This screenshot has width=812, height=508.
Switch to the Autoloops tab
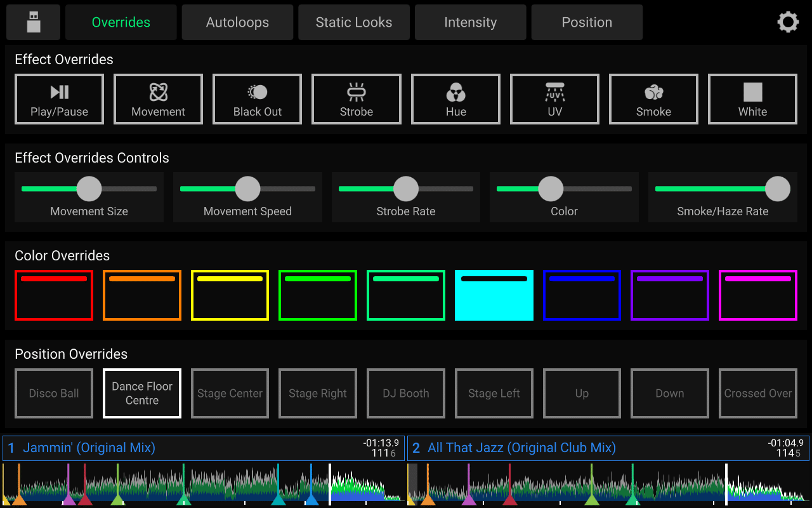237,22
